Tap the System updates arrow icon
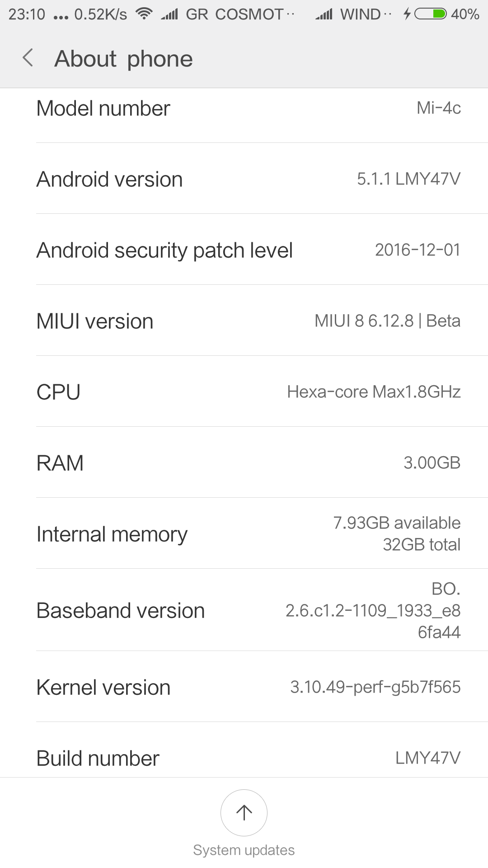Image resolution: width=488 pixels, height=868 pixels. click(244, 812)
